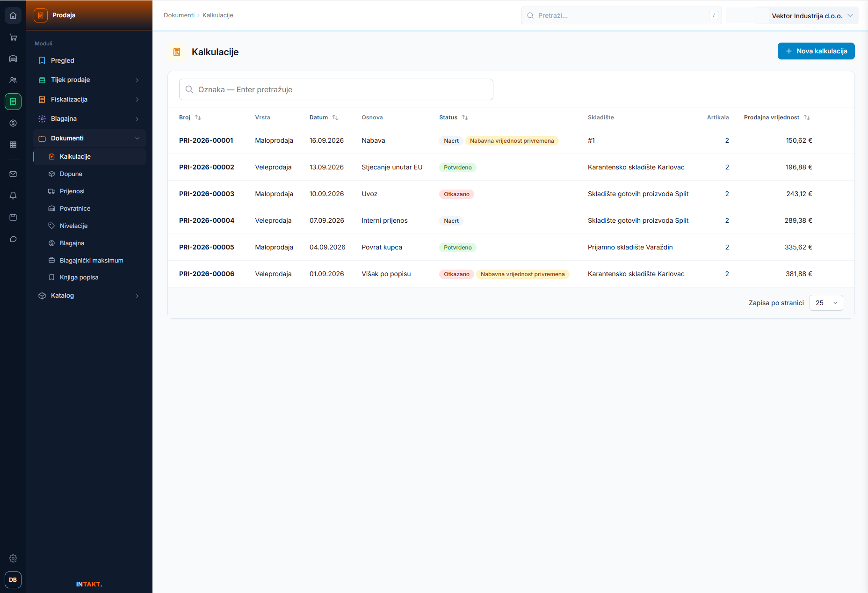Click the grid apps rail icon
The height and width of the screenshot is (593, 868).
coord(13,145)
